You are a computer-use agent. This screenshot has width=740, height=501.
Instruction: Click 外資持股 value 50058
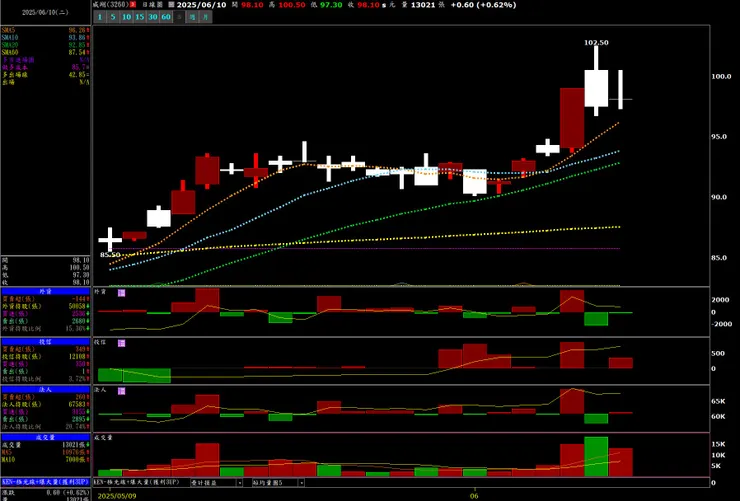[77, 306]
